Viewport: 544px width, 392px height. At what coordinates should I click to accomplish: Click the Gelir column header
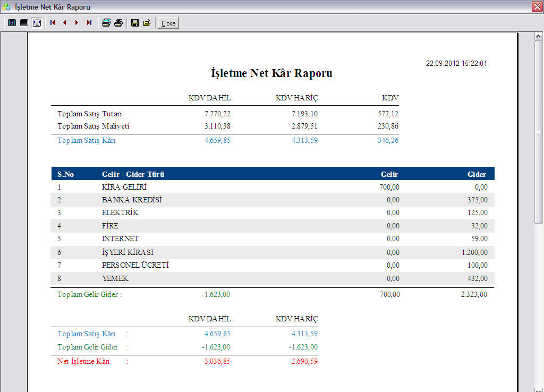(389, 174)
